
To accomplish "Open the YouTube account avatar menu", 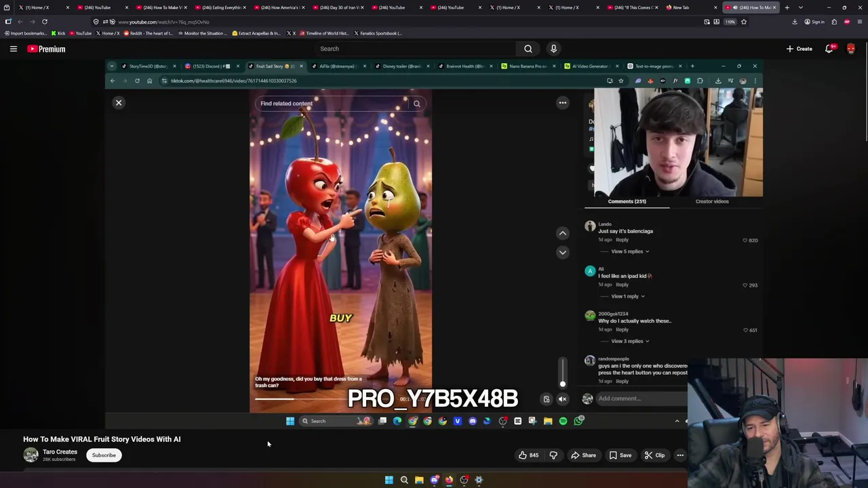I will 851,49.
